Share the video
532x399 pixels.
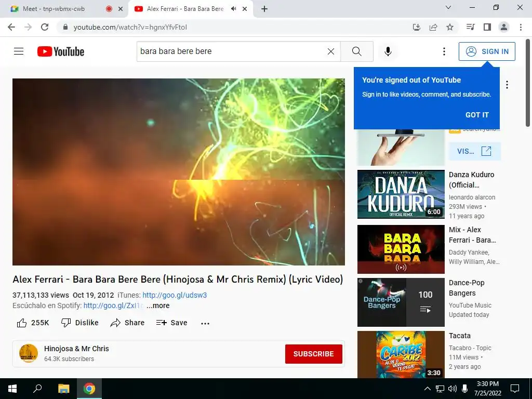click(128, 323)
